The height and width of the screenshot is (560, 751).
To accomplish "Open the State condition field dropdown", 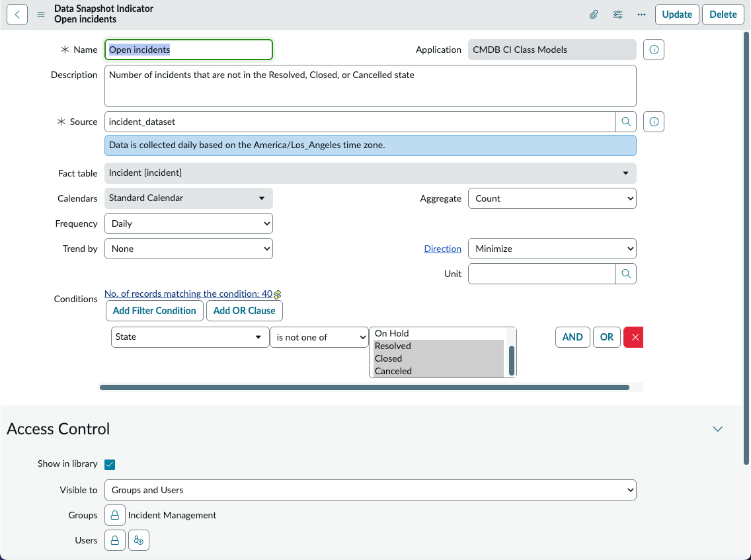I will tap(190, 337).
